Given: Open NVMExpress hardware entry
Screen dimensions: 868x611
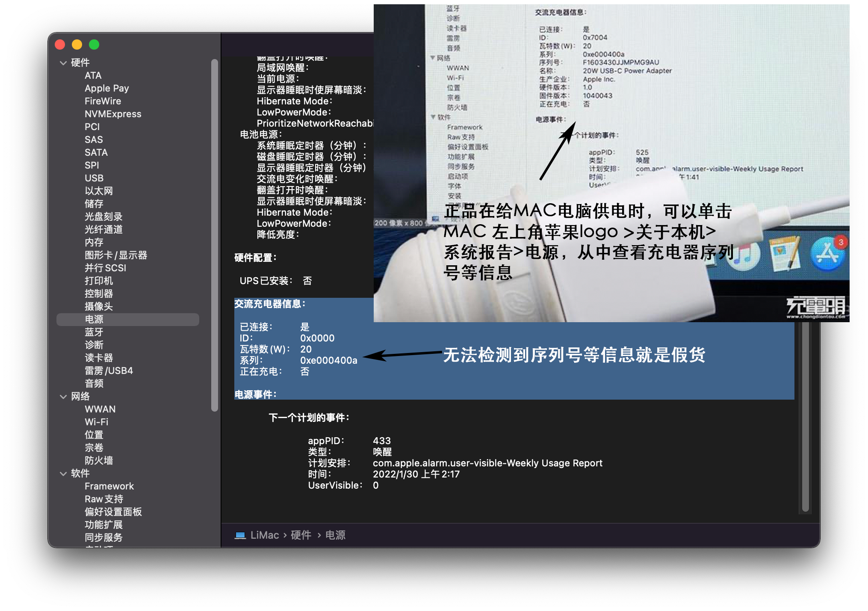Looking at the screenshot, I should click(113, 114).
